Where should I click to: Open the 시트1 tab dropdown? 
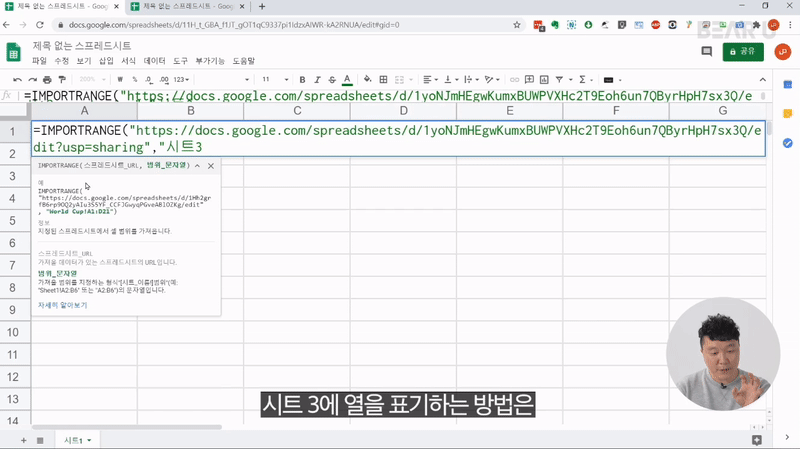[89, 440]
